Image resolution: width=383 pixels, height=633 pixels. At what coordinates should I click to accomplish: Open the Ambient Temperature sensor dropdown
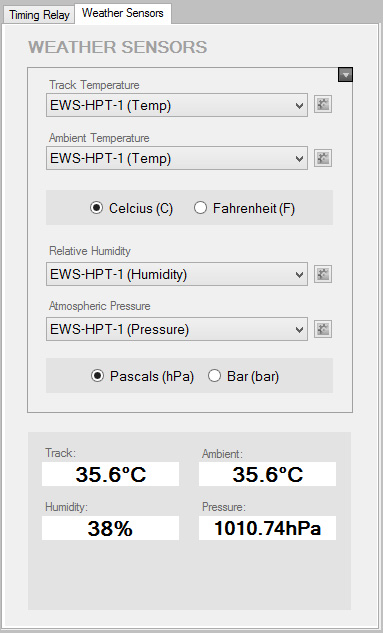177,158
